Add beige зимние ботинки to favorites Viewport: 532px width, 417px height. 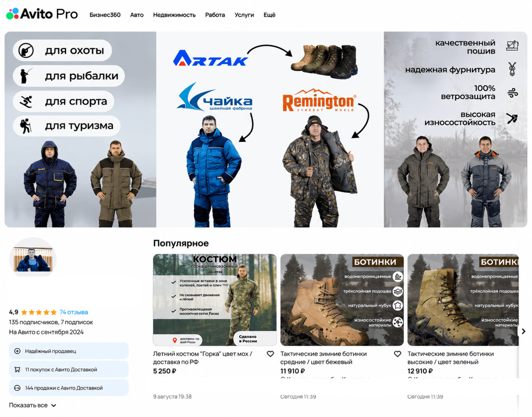[x=397, y=354]
